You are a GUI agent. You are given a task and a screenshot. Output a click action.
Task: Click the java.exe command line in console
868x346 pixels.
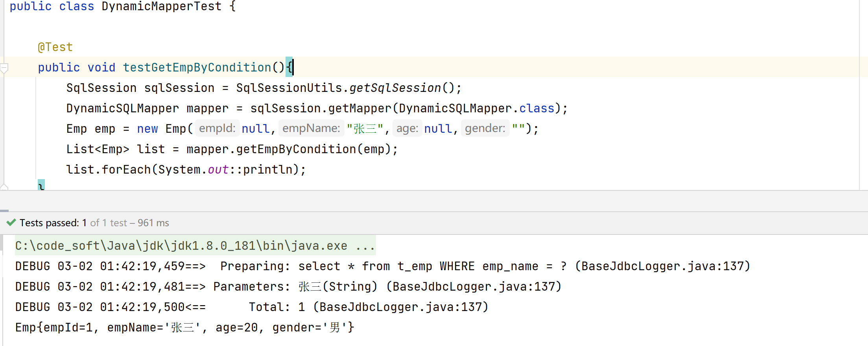[x=195, y=246]
